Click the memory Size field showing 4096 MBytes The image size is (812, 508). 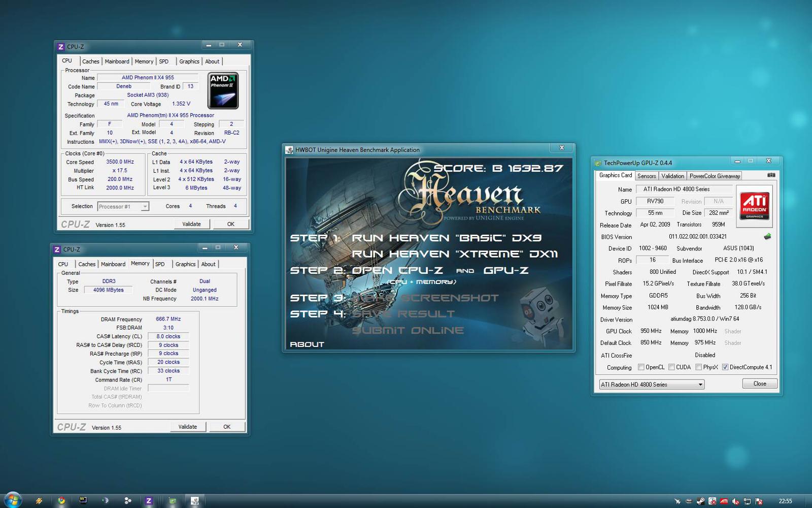tap(108, 290)
